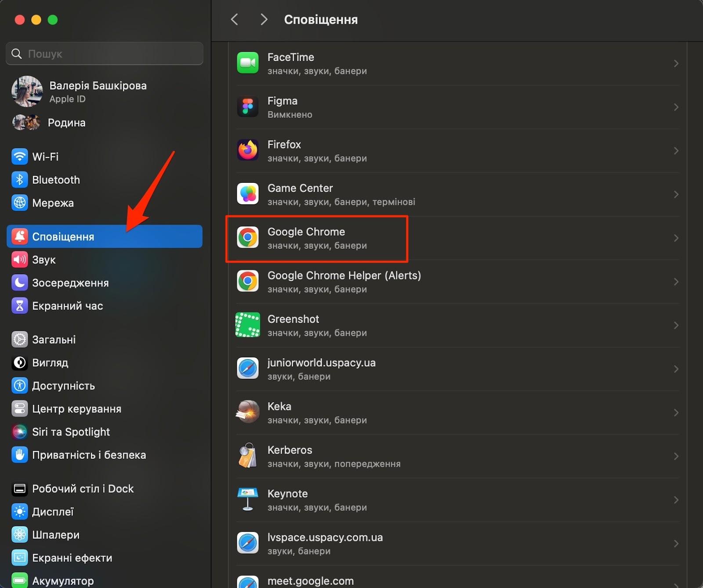Expand the Google Chrome row chevron
The width and height of the screenshot is (703, 588).
coord(676,238)
